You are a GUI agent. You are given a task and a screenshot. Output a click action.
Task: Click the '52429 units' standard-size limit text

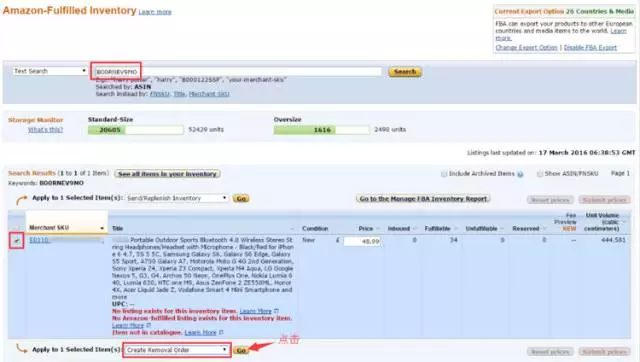206,129
